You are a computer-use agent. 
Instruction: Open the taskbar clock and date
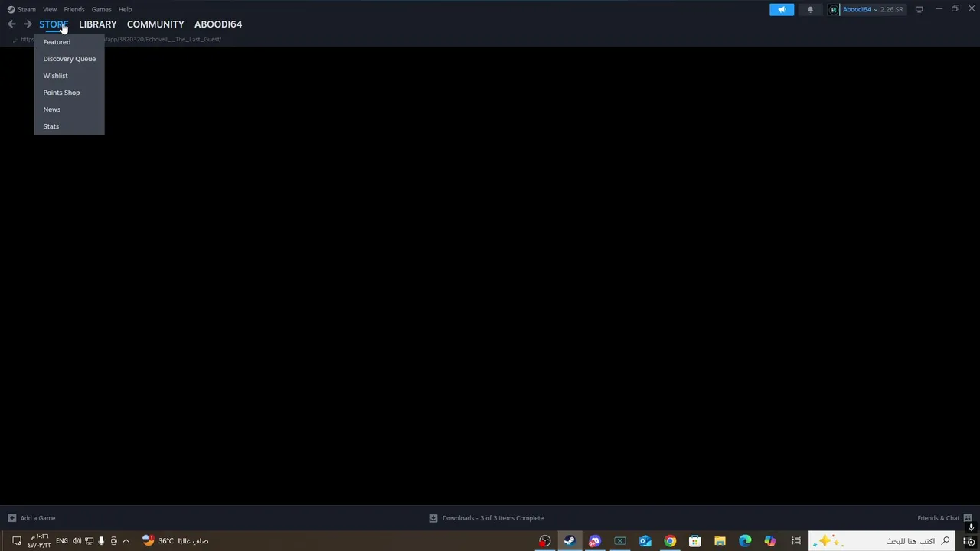click(39, 541)
